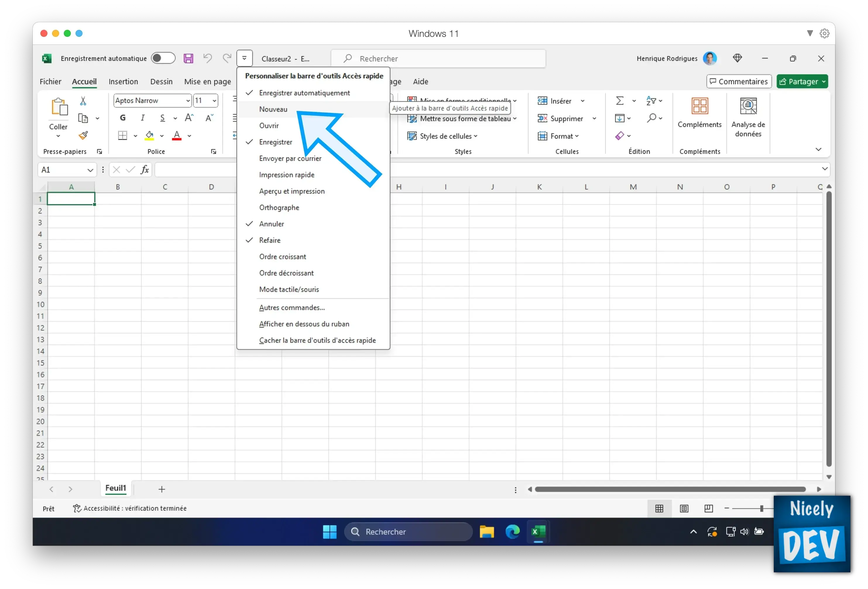Increase font size with larger A icon
Screen dimensions: 868x589
click(189, 118)
